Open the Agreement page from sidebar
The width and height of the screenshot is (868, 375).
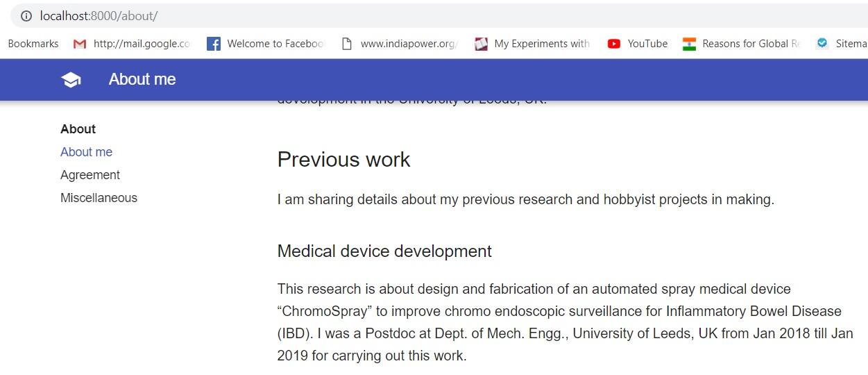[90, 175]
